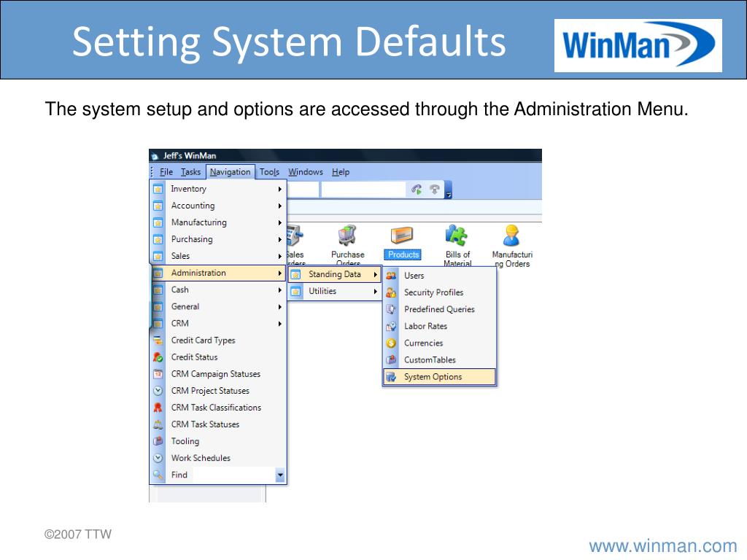
Task: Expand the Utilities submenu arrow
Action: 376,291
